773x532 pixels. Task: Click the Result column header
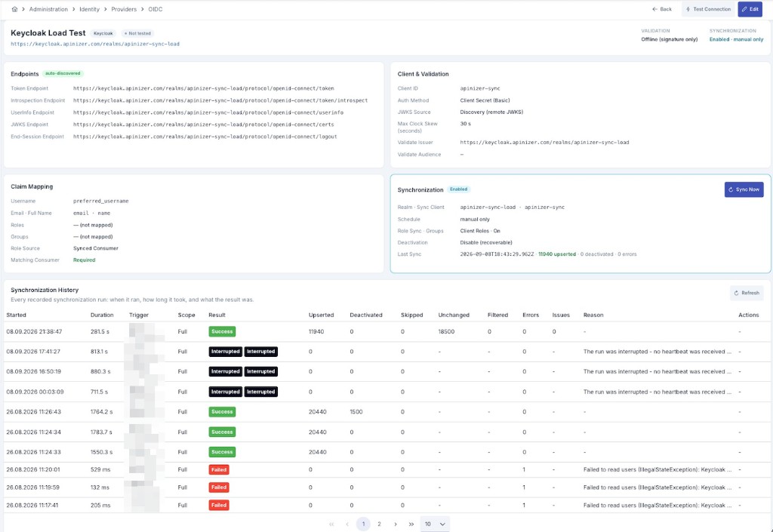point(217,315)
